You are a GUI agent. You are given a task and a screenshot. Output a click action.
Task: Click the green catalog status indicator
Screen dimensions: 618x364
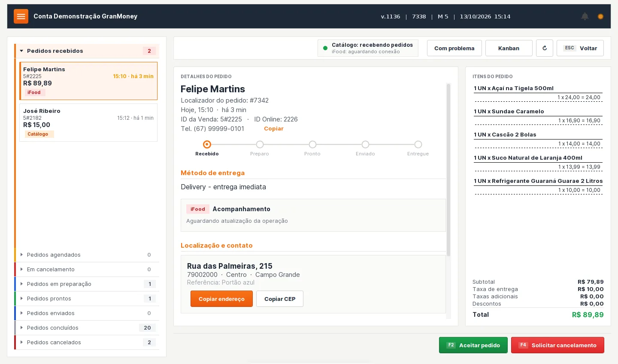[x=325, y=48]
